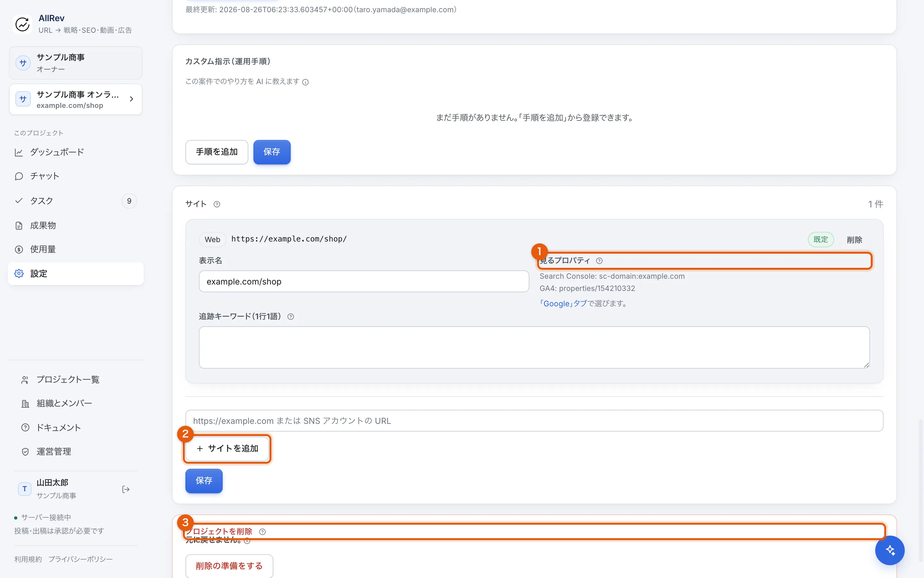The width and height of the screenshot is (924, 578).
Task: Click the AllRev logo icon
Action: [22, 24]
